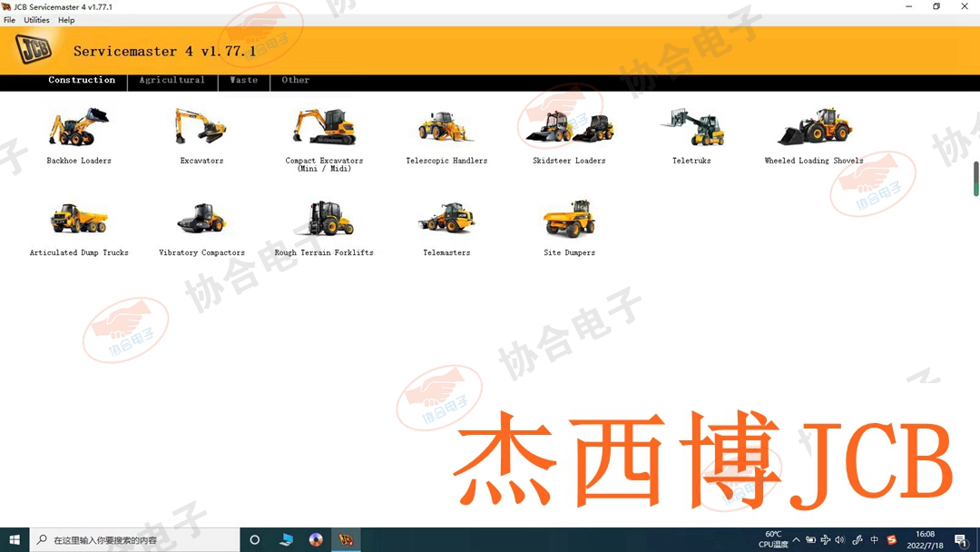Image resolution: width=980 pixels, height=552 pixels.
Task: Open the disc-shaped app on the taskbar
Action: click(316, 539)
